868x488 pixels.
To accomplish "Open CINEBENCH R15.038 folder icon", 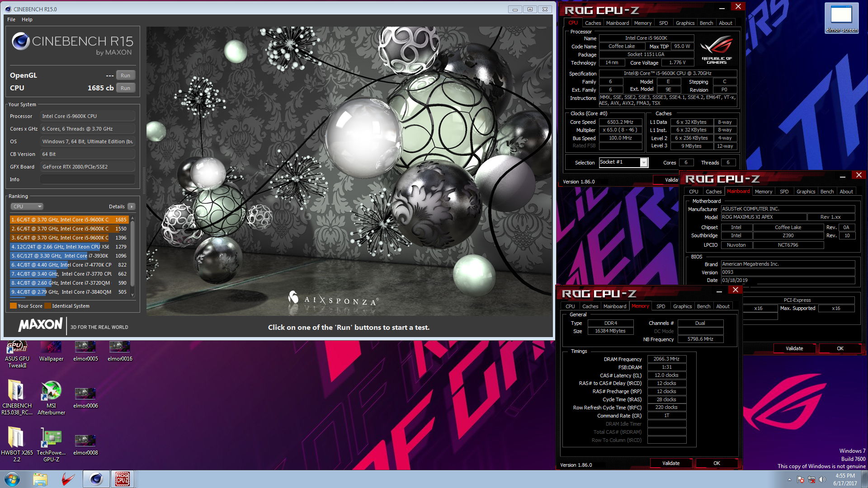I will 17,398.
